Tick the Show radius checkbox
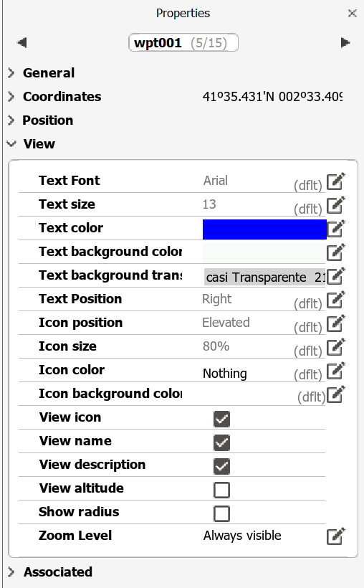Viewport: 364px width, 588px height. coord(221,513)
